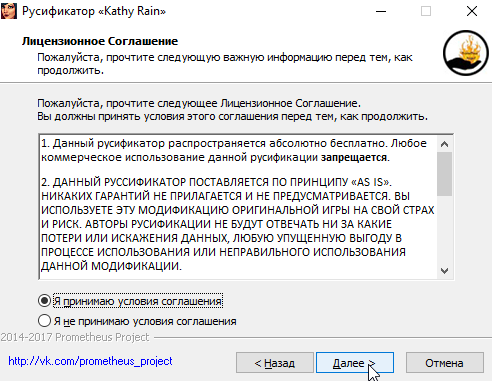Click the empty scrollbar track below the thumb
Screen dimensions: 492x381
click(x=444, y=229)
